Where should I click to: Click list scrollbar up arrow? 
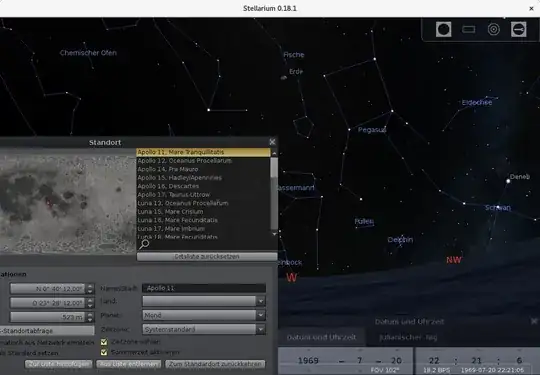pos(274,153)
